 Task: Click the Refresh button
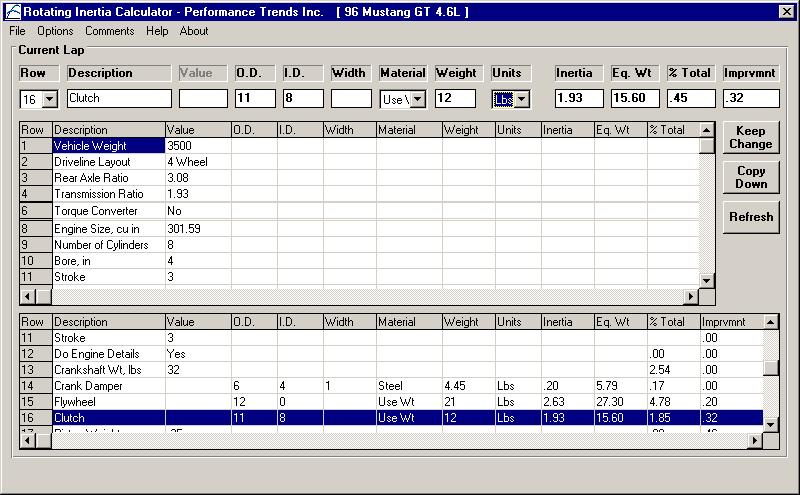(751, 217)
